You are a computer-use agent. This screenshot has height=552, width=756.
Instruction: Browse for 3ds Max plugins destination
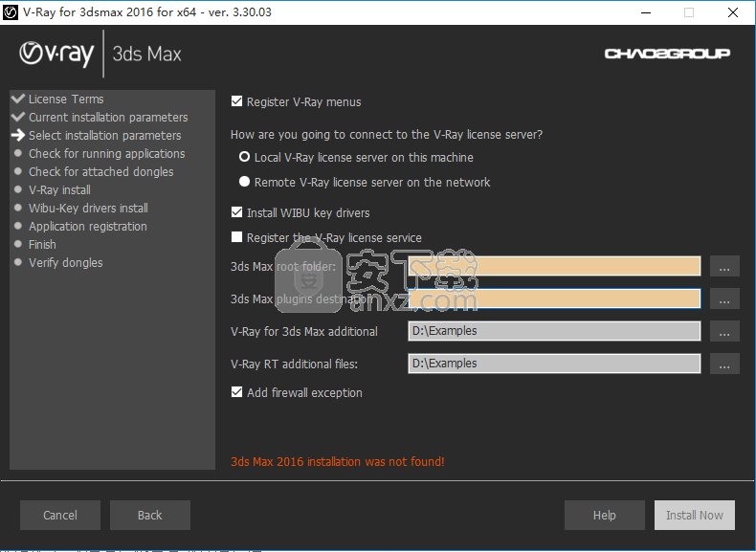724,298
